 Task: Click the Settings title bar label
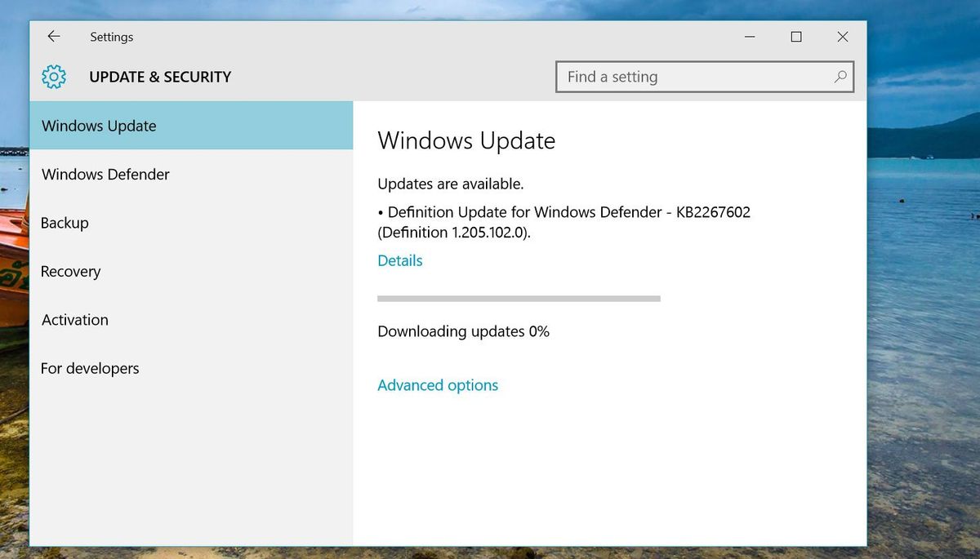pyautogui.click(x=111, y=37)
